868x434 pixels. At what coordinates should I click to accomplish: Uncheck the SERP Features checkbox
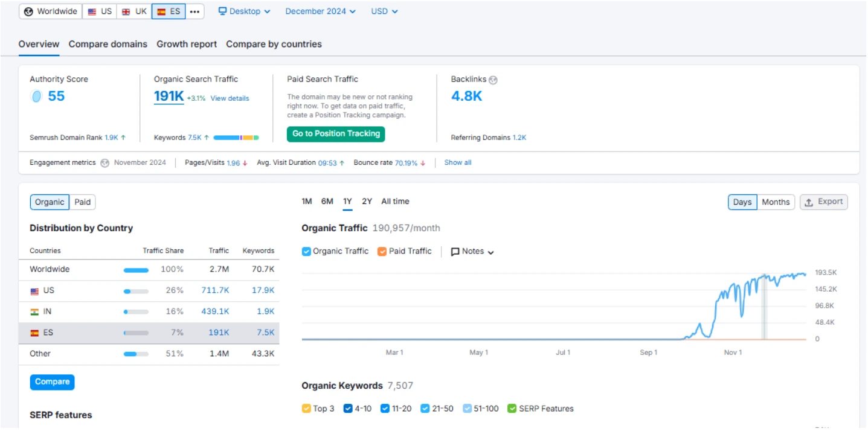click(513, 409)
